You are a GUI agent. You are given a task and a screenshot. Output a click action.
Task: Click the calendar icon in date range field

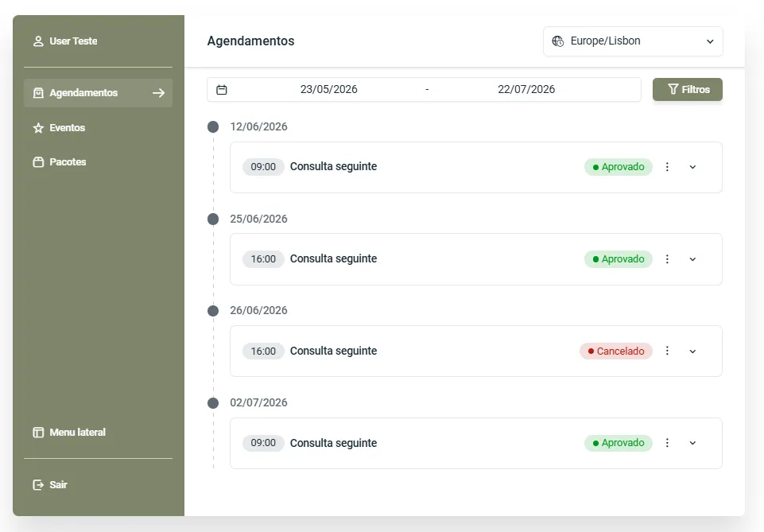pos(222,90)
